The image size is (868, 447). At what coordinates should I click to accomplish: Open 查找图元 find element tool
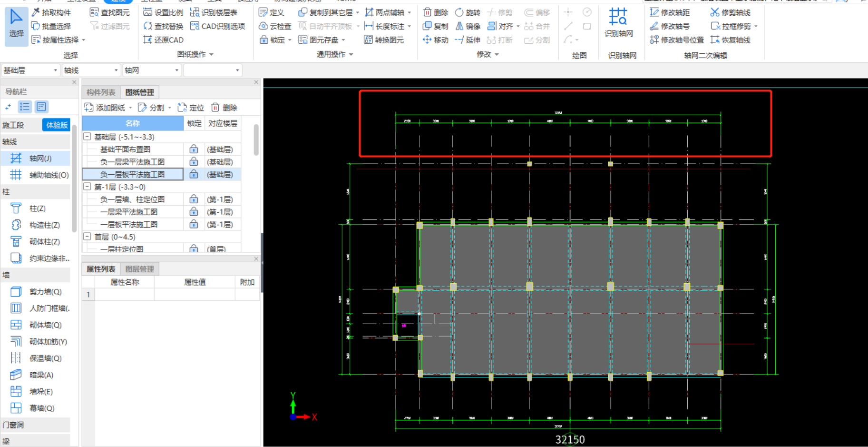(110, 12)
